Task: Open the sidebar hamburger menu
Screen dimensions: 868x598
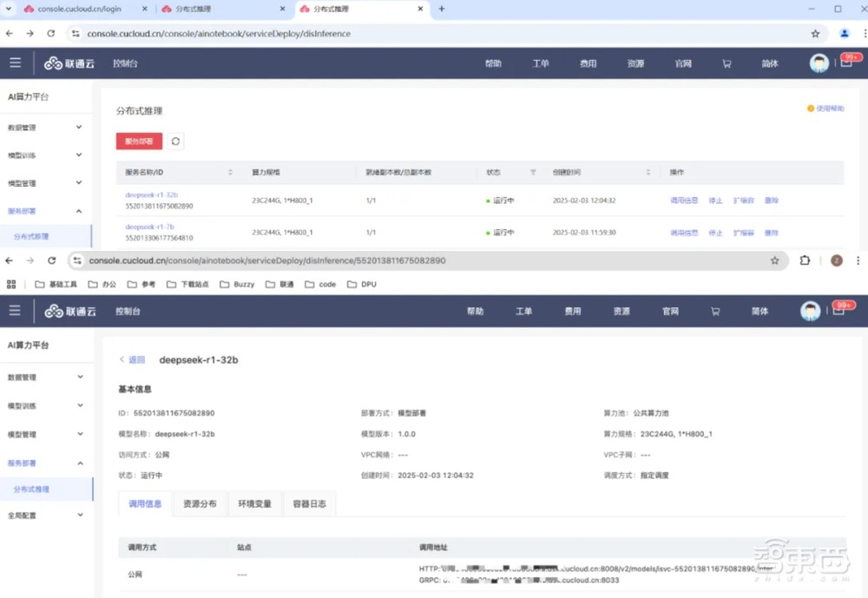Action: tap(15, 62)
